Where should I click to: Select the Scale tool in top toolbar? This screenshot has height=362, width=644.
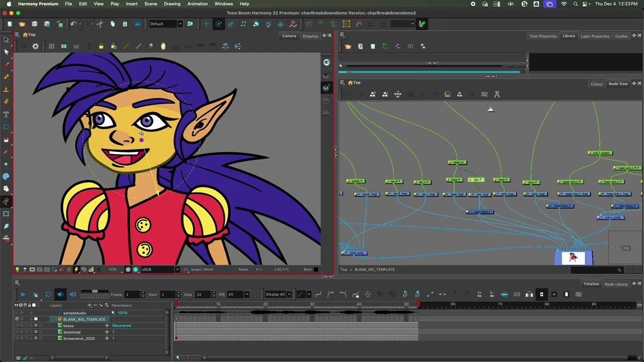click(231, 24)
